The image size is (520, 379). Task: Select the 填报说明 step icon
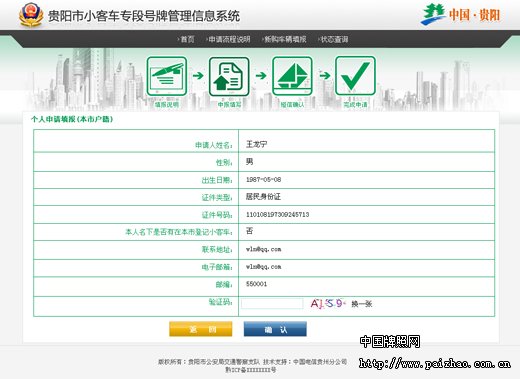(x=167, y=76)
